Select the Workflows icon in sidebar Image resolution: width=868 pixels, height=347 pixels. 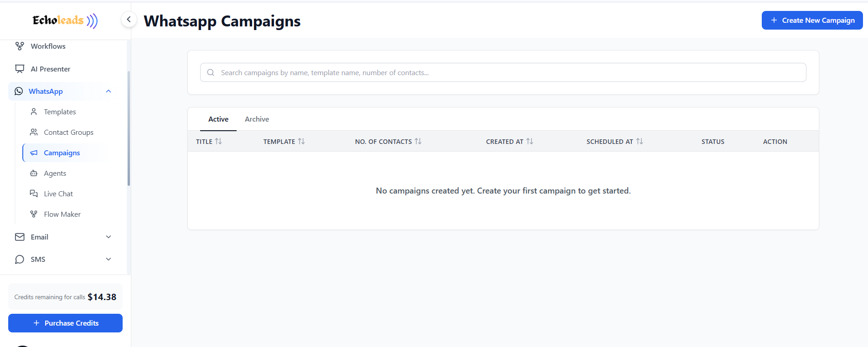click(19, 46)
